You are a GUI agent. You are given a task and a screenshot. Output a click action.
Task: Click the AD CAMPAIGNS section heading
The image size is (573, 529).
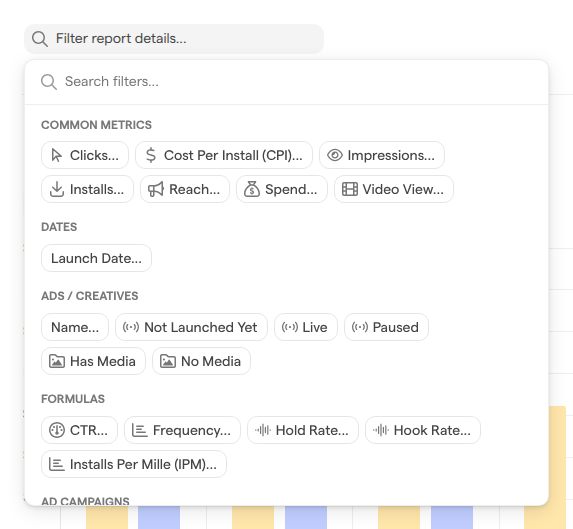[x=85, y=501]
